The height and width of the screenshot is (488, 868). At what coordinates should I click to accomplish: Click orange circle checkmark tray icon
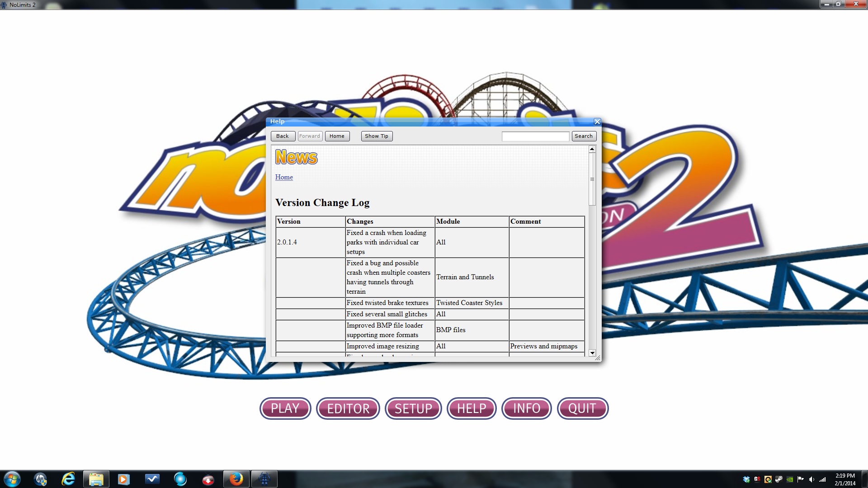768,479
